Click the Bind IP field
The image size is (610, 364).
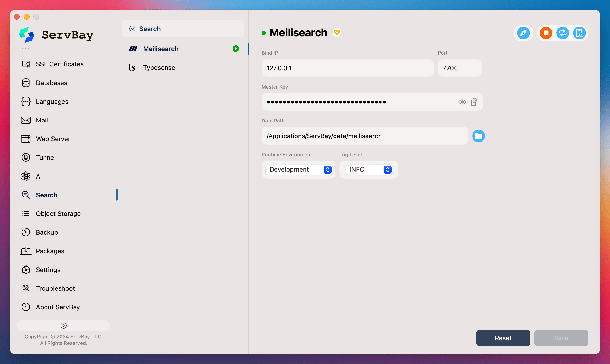coord(348,68)
